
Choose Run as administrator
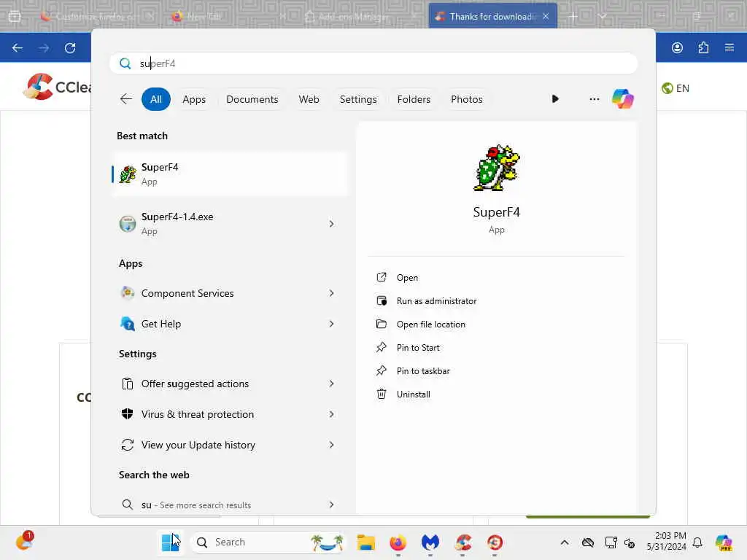(x=436, y=301)
